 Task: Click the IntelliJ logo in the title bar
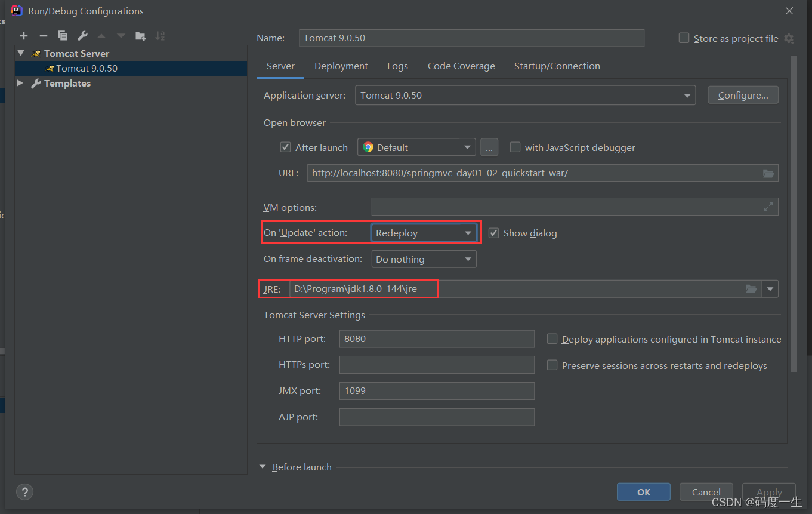tap(17, 10)
